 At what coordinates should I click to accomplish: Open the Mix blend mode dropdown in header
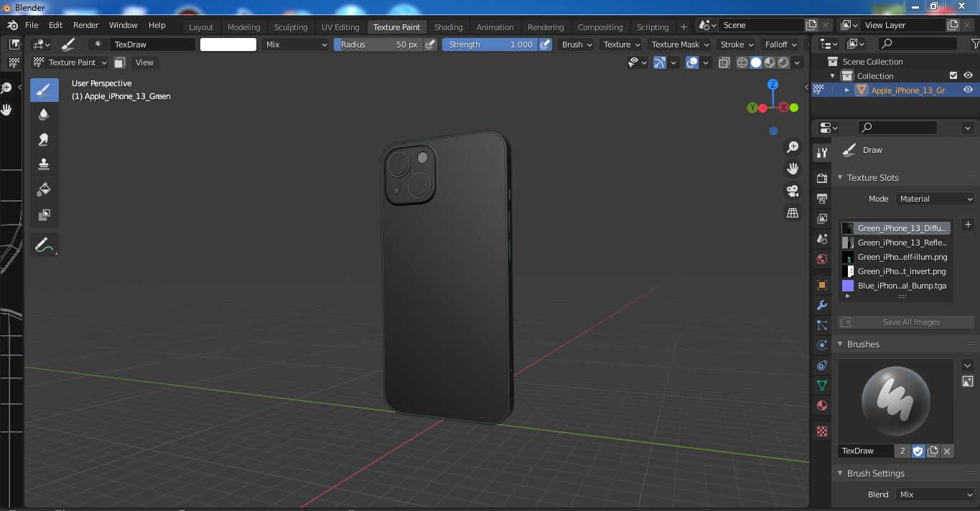tap(295, 44)
